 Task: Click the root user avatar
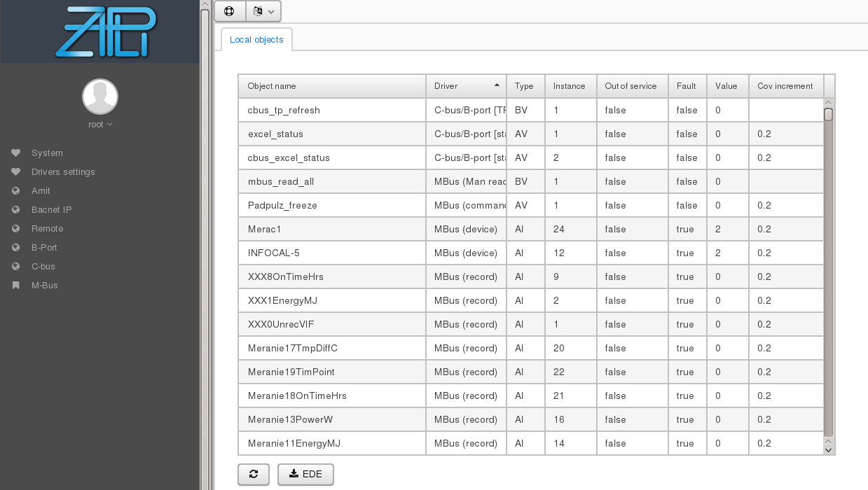click(100, 97)
